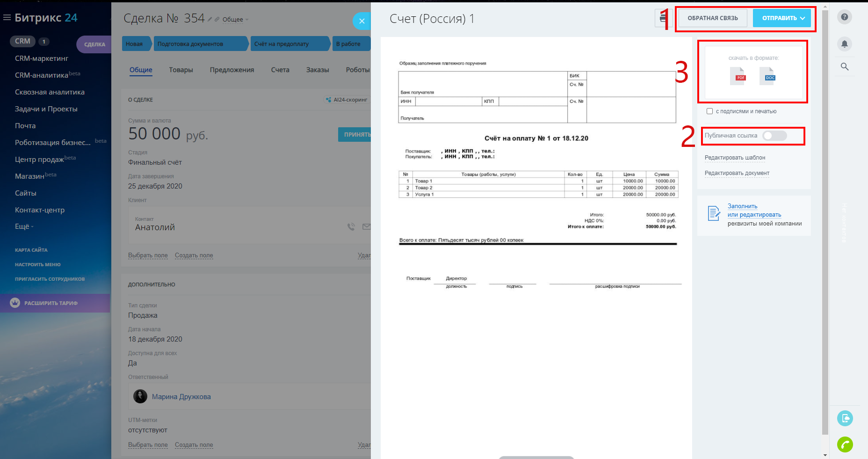Open Задачи и Проекты menu item
The height and width of the screenshot is (459, 868).
point(46,109)
